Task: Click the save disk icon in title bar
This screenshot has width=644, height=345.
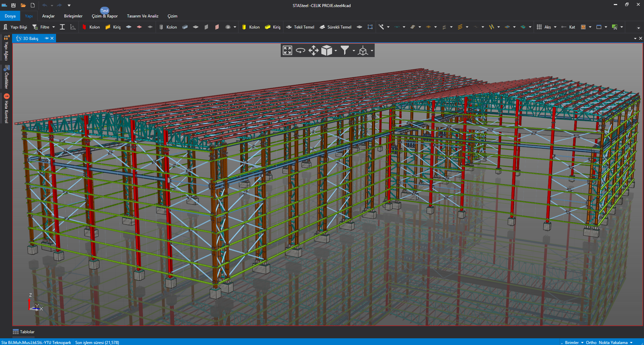Action: click(x=13, y=5)
